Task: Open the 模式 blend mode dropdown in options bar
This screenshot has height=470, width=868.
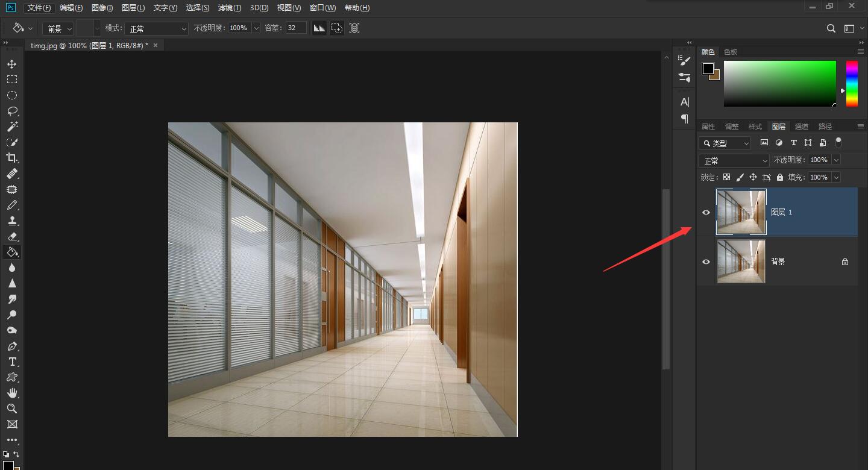Action: [x=157, y=28]
